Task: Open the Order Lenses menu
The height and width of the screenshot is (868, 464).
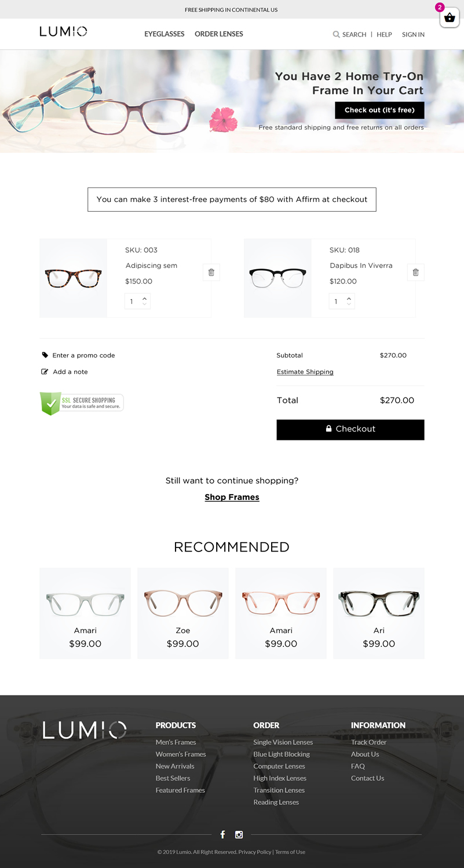Action: pos(219,34)
